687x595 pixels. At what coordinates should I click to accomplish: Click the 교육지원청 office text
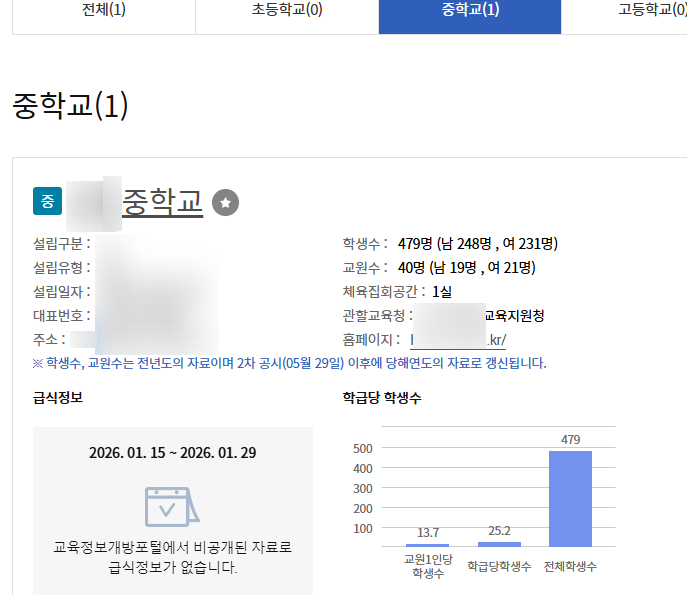tap(514, 316)
